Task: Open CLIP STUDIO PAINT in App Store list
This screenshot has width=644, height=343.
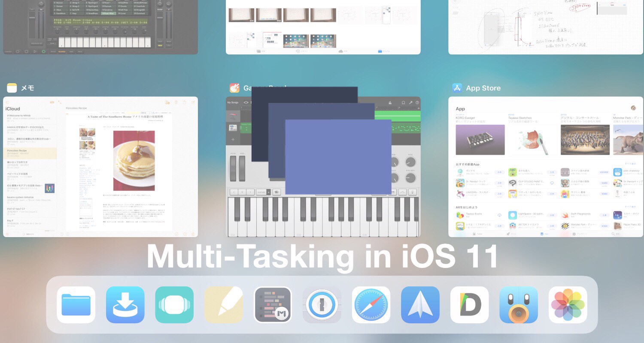Action: [532, 183]
